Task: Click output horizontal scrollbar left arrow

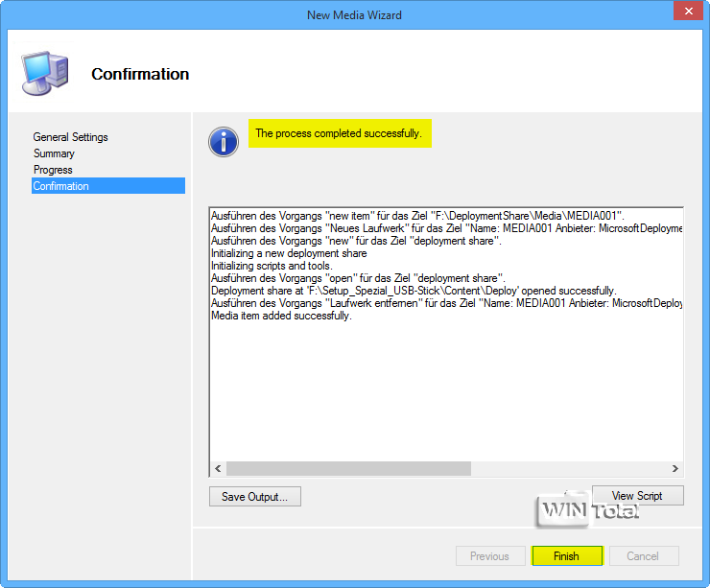Action: 218,468
